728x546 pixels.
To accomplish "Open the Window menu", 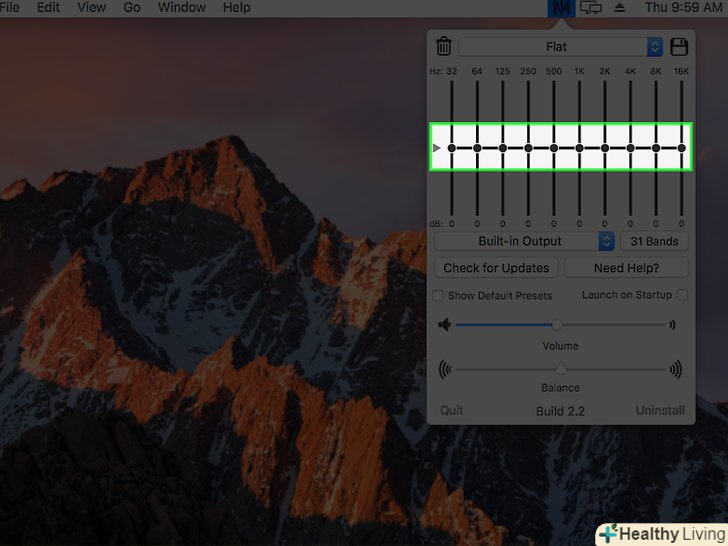I will 182,7.
